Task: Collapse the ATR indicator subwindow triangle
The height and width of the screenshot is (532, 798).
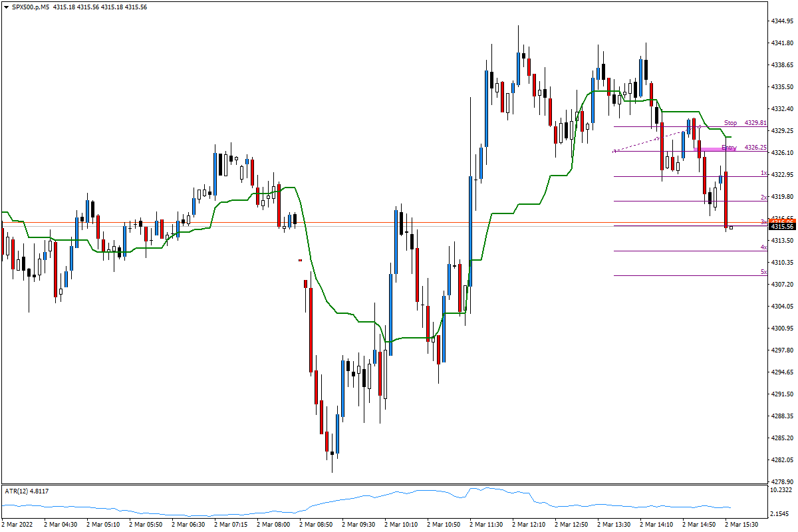Action: coord(5,491)
